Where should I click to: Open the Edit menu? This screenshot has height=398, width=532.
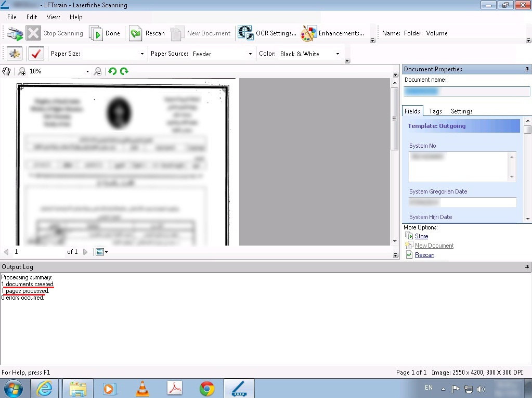pos(32,17)
